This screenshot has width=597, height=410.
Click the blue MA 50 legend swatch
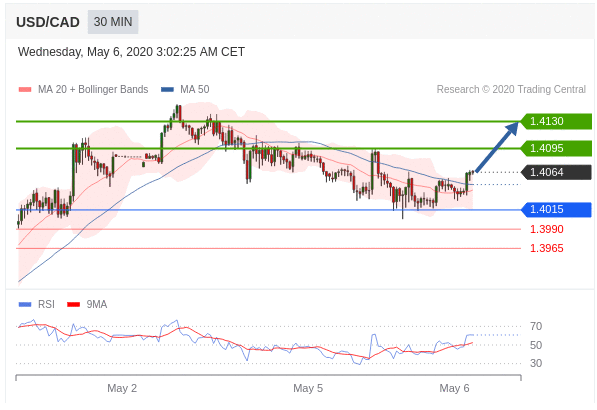pos(168,89)
